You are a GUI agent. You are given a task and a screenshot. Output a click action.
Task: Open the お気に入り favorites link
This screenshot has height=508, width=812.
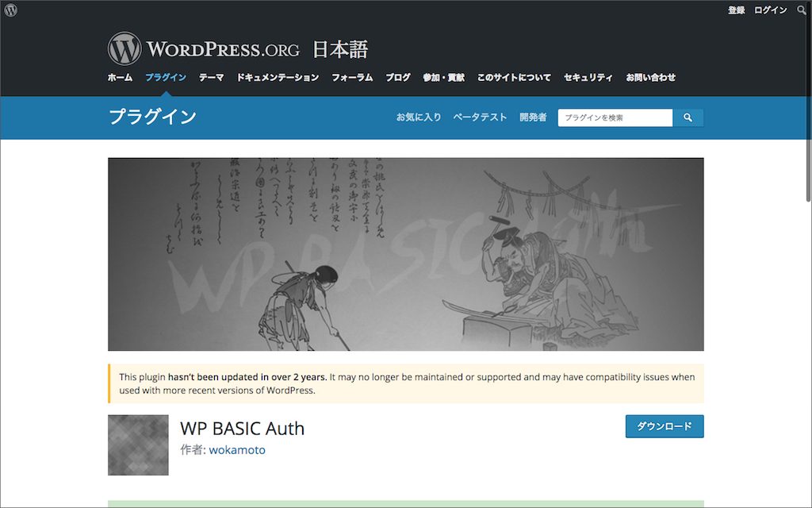pyautogui.click(x=419, y=117)
